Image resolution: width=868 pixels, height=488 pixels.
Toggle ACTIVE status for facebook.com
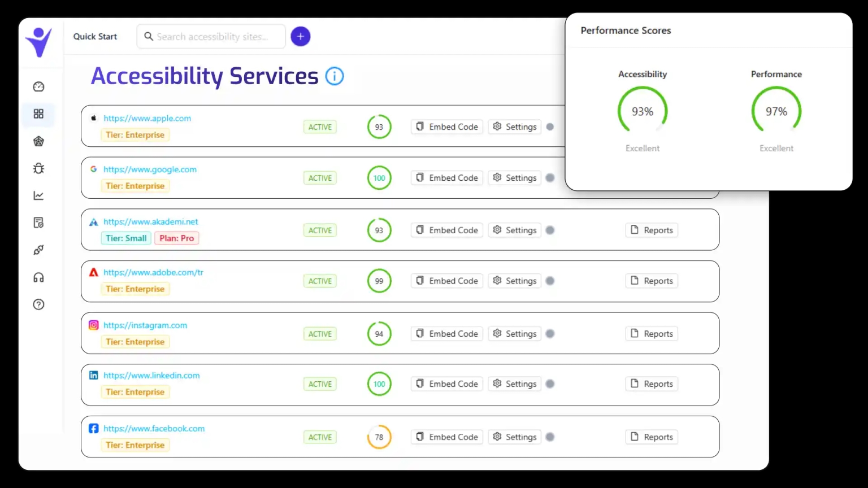point(320,437)
